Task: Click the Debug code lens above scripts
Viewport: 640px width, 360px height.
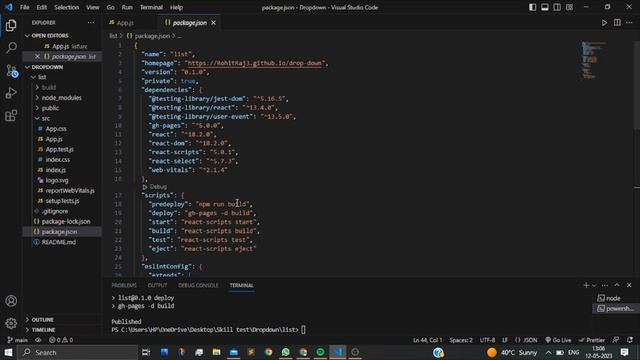Action: [x=158, y=187]
